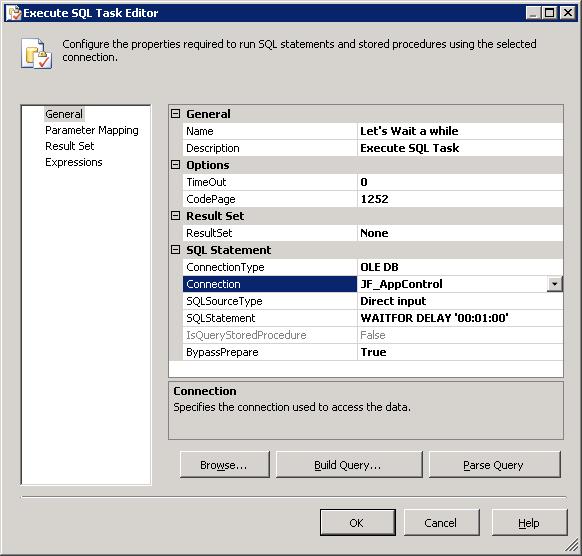The image size is (582, 556).
Task: Select the CodePage value 1252
Action: (460, 199)
